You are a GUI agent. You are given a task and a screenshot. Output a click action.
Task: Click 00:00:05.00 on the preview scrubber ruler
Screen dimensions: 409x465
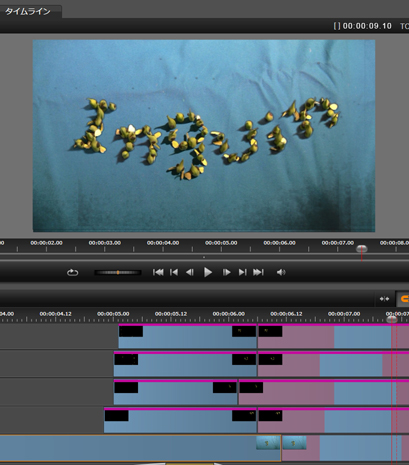(x=221, y=243)
